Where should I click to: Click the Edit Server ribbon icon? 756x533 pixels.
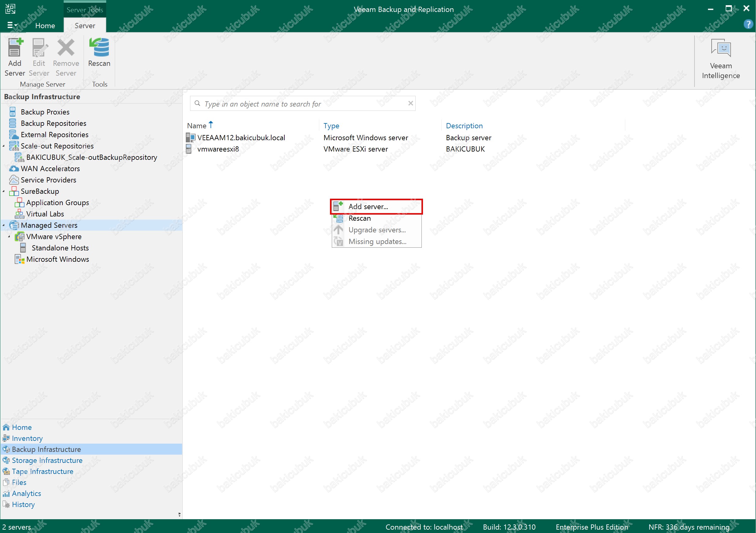(x=39, y=57)
